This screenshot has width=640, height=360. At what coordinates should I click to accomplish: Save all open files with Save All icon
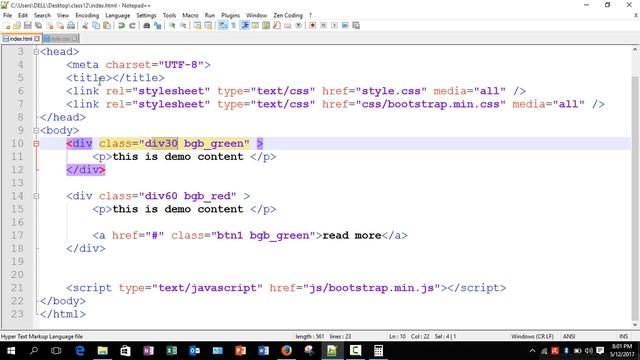[x=38, y=25]
